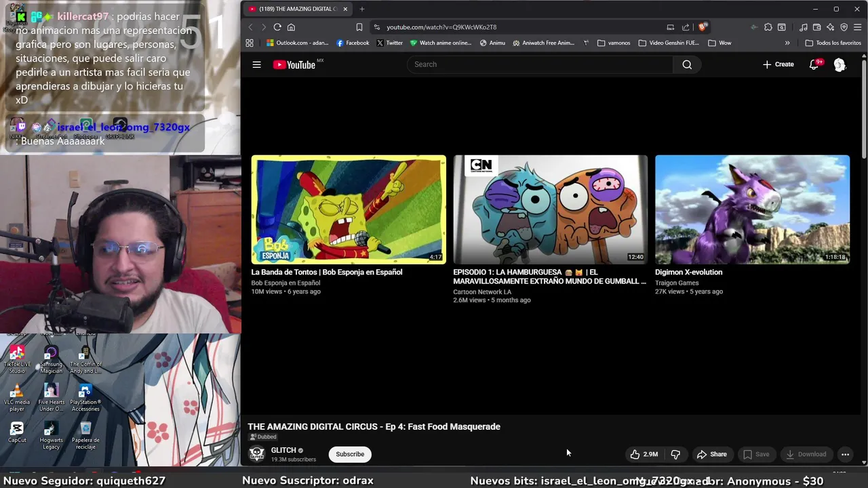Open the Wow bookmarks folder
The width and height of the screenshot is (868, 488).
(719, 43)
